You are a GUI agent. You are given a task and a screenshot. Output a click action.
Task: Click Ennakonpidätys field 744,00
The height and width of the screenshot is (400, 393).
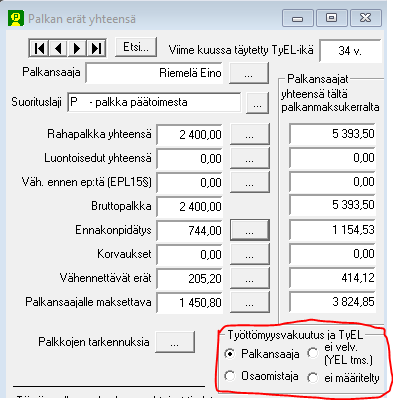pos(190,231)
